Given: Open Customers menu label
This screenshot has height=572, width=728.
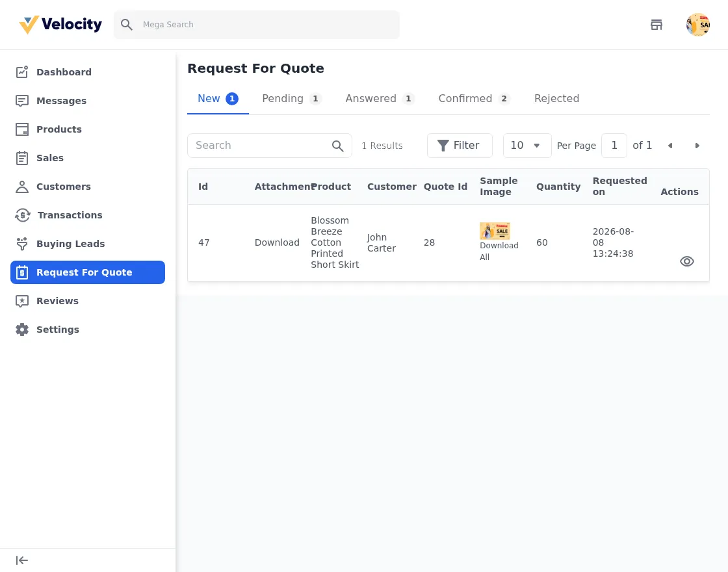Looking at the screenshot, I should click(64, 187).
